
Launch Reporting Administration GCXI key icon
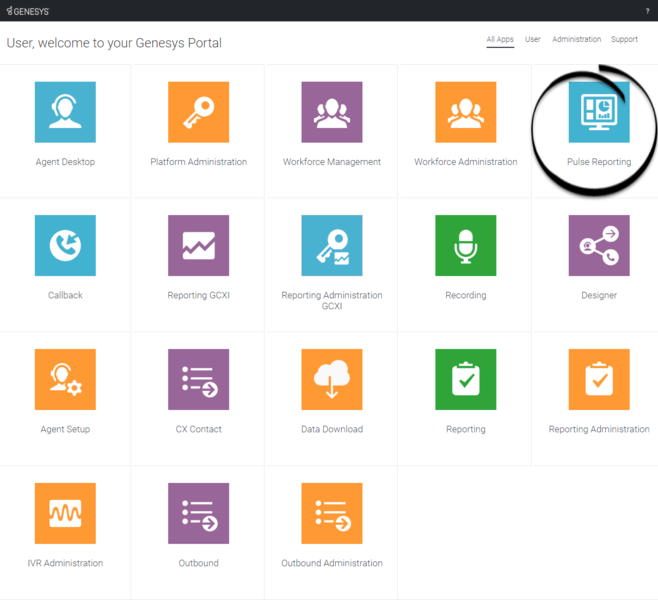(332, 245)
